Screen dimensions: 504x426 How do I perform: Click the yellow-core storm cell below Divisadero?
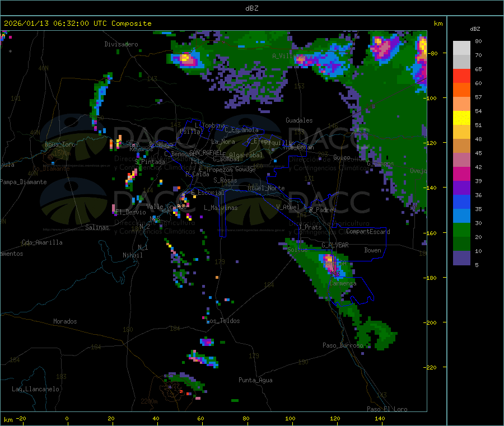click(x=186, y=59)
